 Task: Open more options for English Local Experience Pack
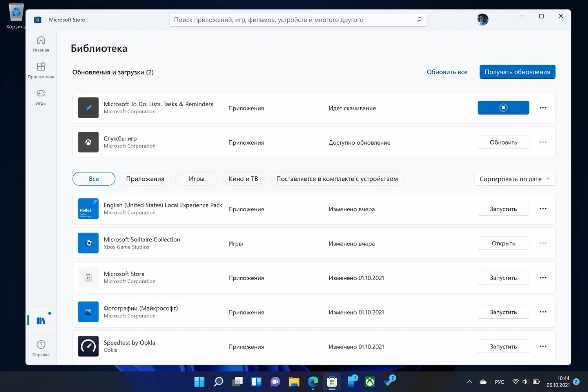(543, 209)
